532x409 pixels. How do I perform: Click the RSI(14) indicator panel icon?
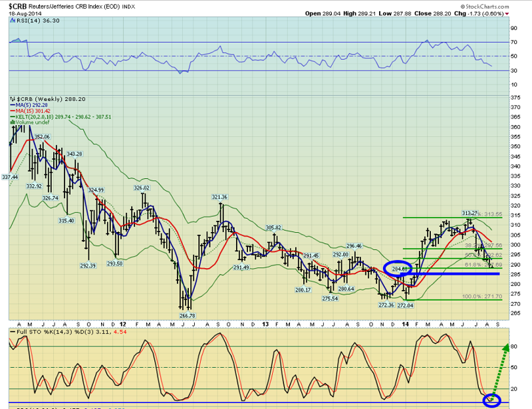pyautogui.click(x=13, y=21)
